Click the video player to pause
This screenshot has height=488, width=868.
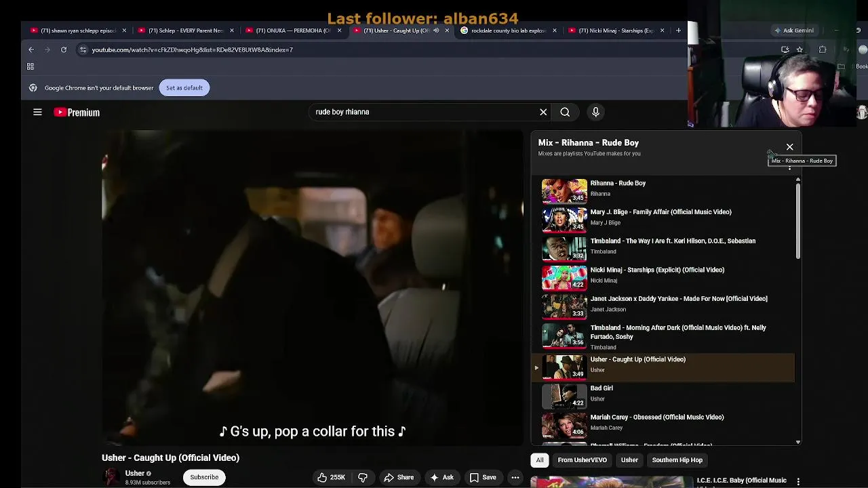coord(313,288)
